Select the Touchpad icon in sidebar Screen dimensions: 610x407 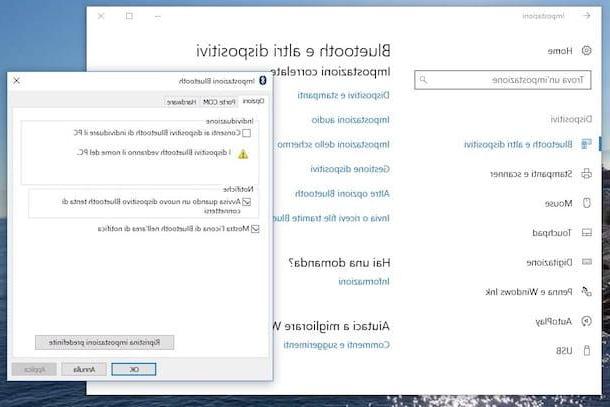point(586,233)
